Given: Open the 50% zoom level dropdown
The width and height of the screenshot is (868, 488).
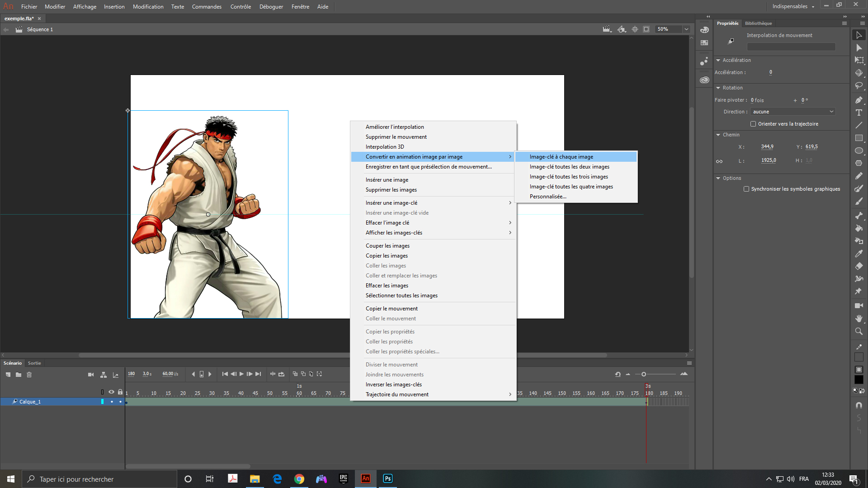Looking at the screenshot, I should click(x=686, y=29).
